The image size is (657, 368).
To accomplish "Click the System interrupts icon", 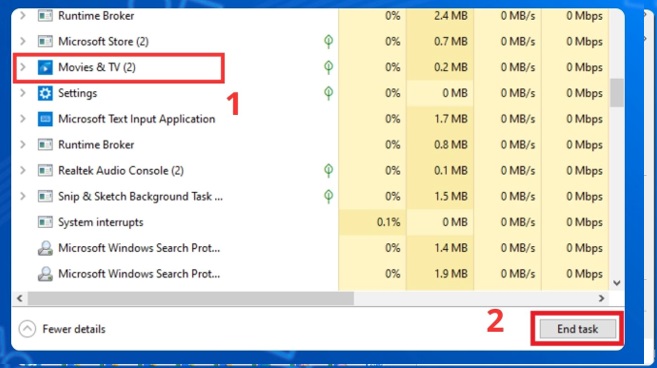I will click(45, 222).
